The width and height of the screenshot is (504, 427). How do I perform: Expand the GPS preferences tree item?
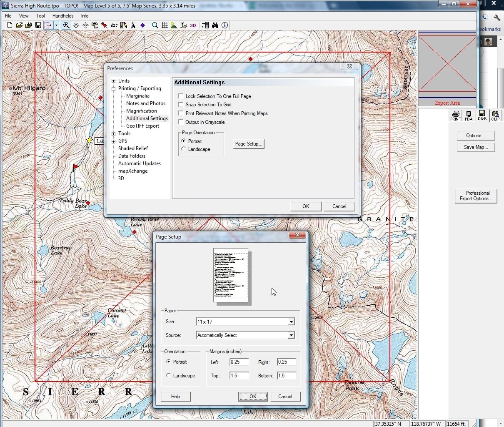[113, 141]
